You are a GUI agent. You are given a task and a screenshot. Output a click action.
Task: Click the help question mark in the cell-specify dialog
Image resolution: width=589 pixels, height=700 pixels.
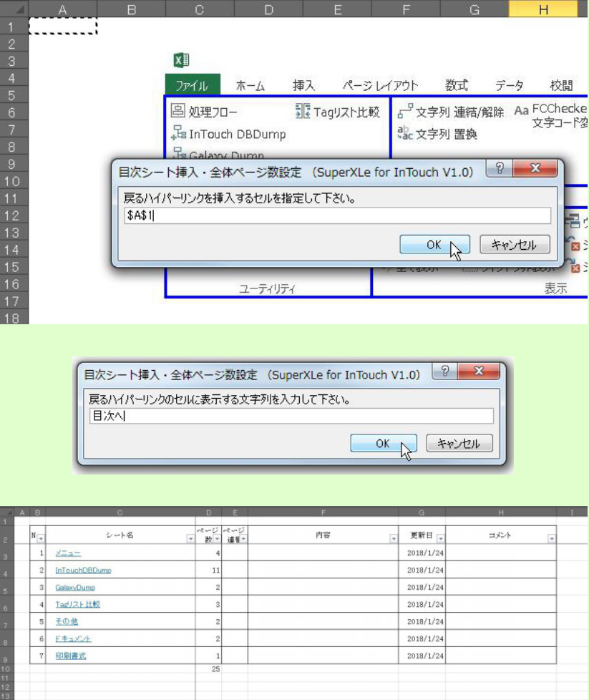[500, 168]
